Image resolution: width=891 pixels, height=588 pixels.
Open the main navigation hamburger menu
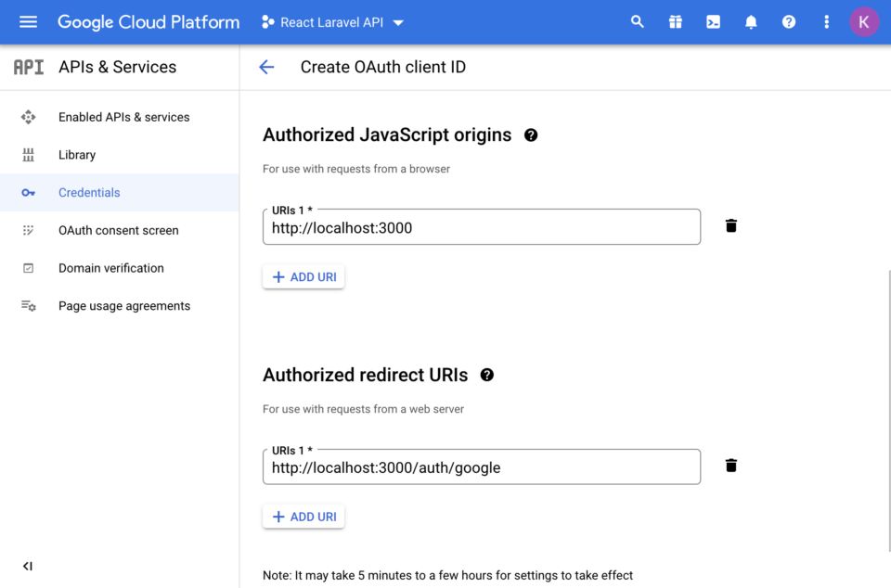27,21
